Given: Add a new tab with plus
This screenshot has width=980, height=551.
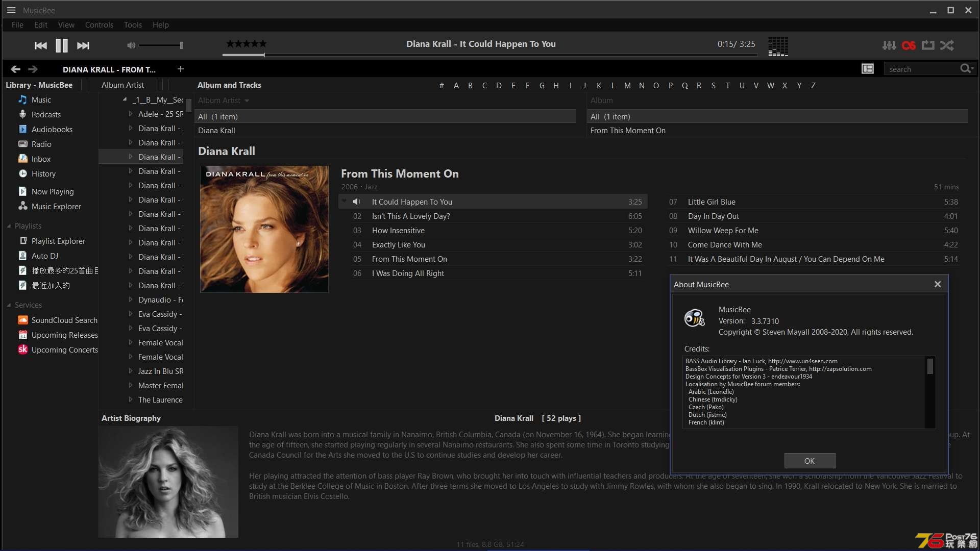Looking at the screenshot, I should (x=180, y=69).
